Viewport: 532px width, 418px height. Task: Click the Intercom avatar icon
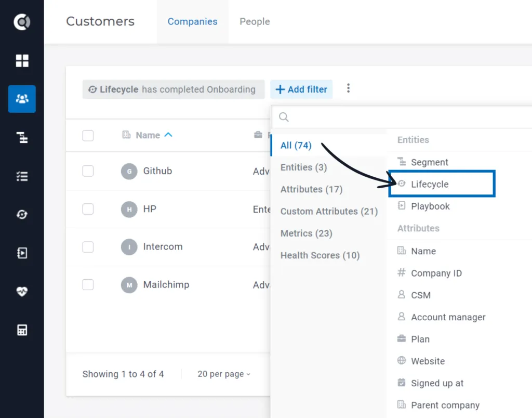click(x=129, y=247)
